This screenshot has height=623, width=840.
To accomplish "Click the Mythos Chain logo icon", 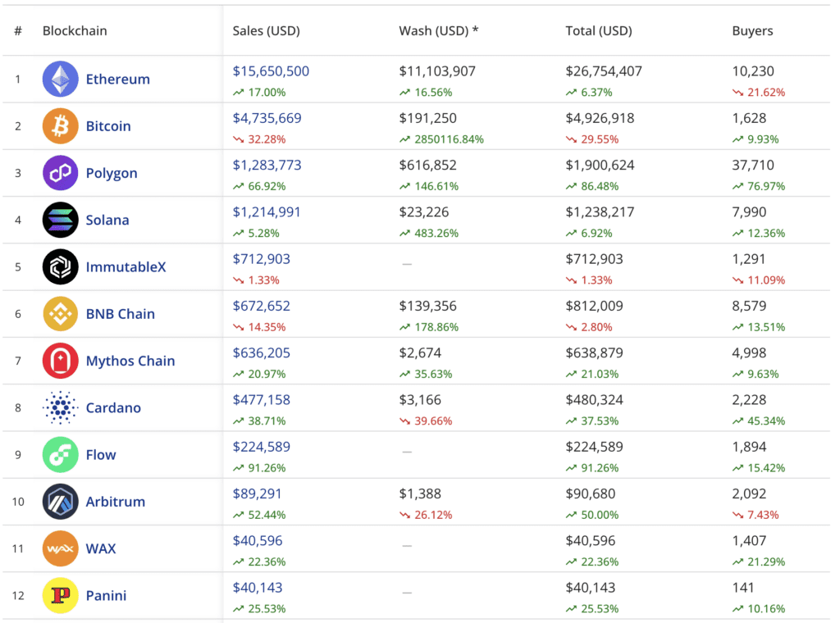I will click(60, 361).
